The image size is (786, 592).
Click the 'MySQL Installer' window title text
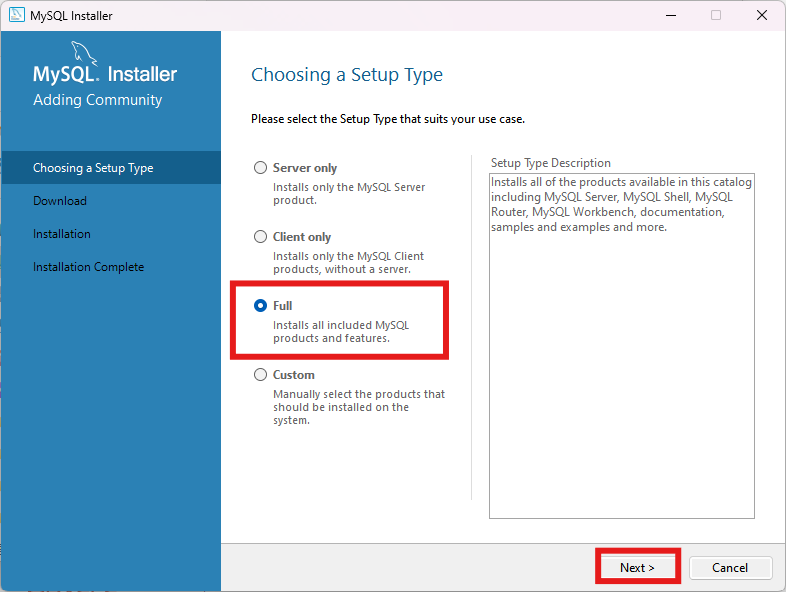pyautogui.click(x=71, y=16)
